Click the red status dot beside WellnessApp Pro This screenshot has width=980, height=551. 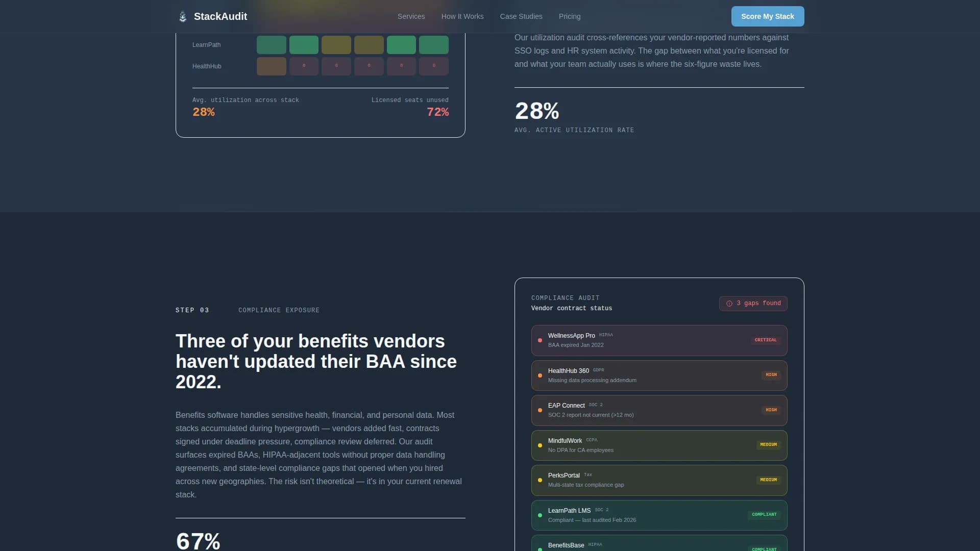[x=541, y=340]
